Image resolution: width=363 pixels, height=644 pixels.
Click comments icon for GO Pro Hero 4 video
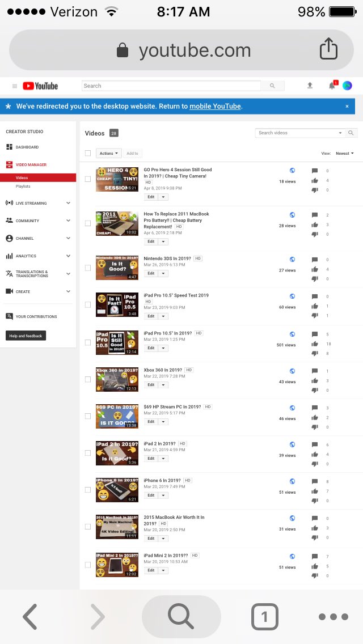pyautogui.click(x=314, y=171)
